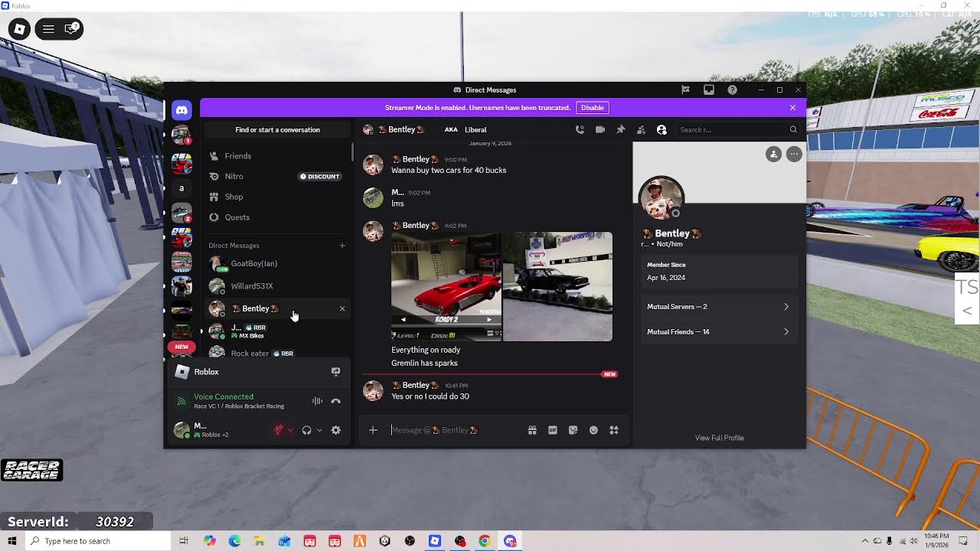Open Discord user settings gear

coord(335,430)
